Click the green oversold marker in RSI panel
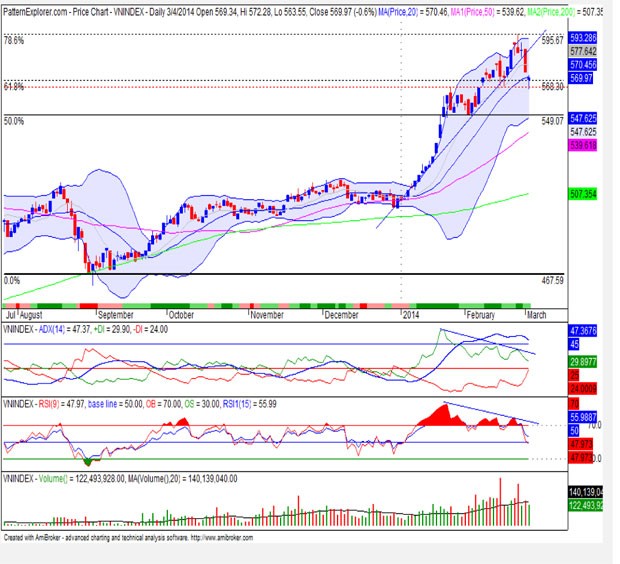Screen dimensions: 620x564 point(87,460)
